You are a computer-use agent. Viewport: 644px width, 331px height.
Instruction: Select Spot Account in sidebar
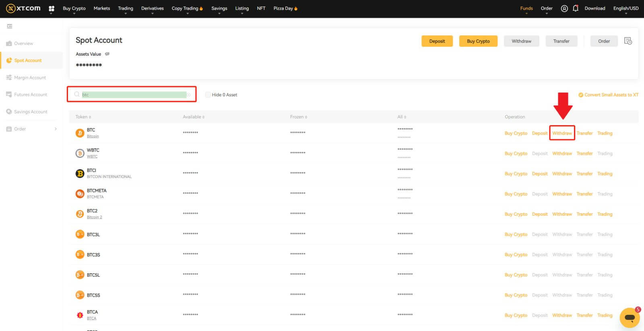pyautogui.click(x=31, y=60)
